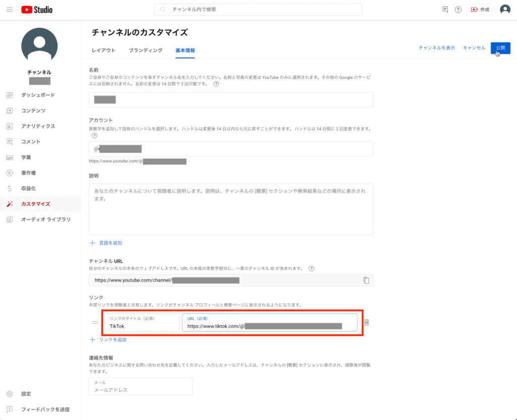Delete the TikTok link with trash icon
Screen dimensions: 517x420
367,322
